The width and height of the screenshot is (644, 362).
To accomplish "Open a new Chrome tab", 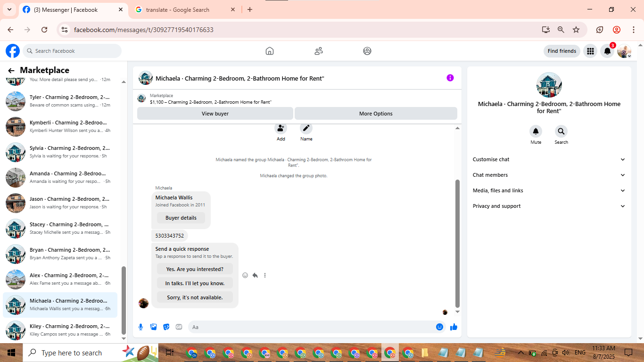I will [250, 9].
